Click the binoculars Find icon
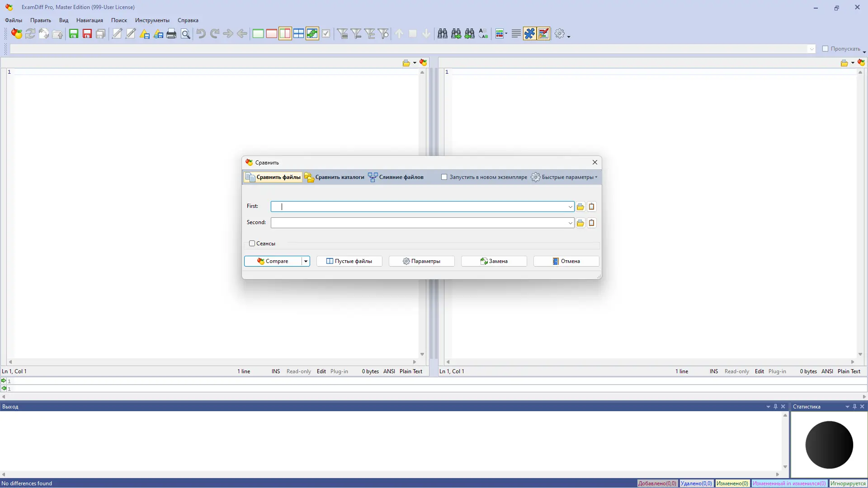The width and height of the screenshot is (868, 488). tap(443, 34)
